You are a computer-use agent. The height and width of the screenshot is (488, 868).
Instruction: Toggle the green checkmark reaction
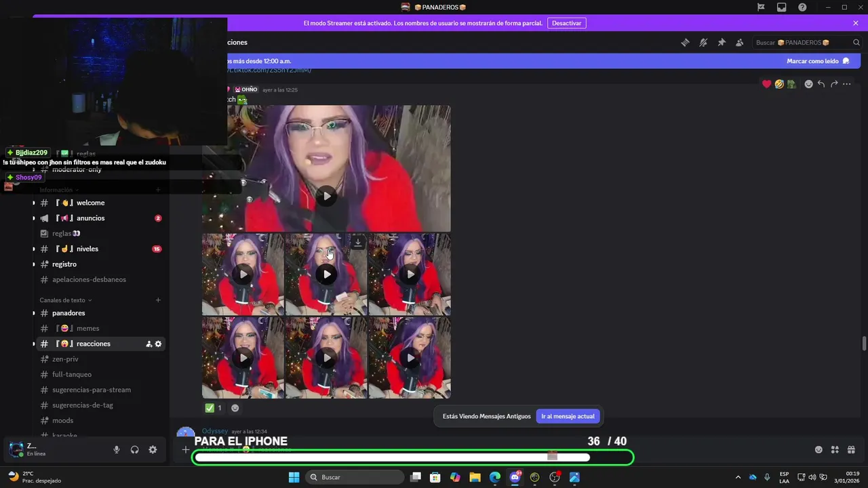pos(214,408)
